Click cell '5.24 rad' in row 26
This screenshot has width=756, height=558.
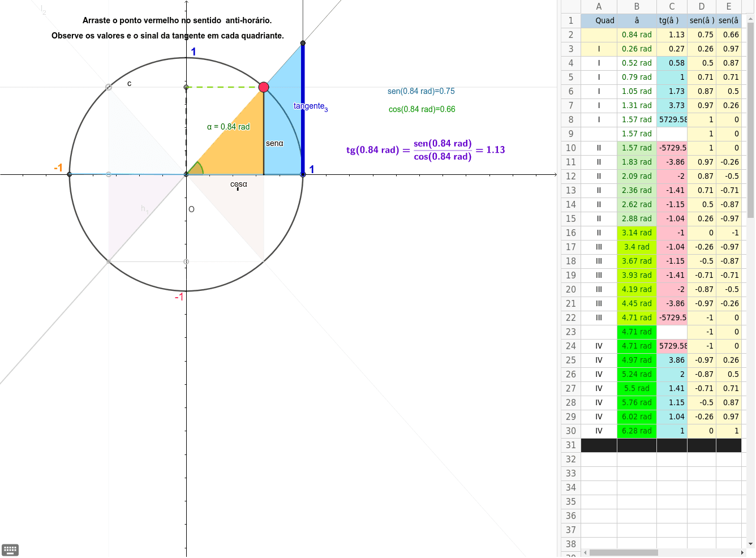tap(637, 374)
